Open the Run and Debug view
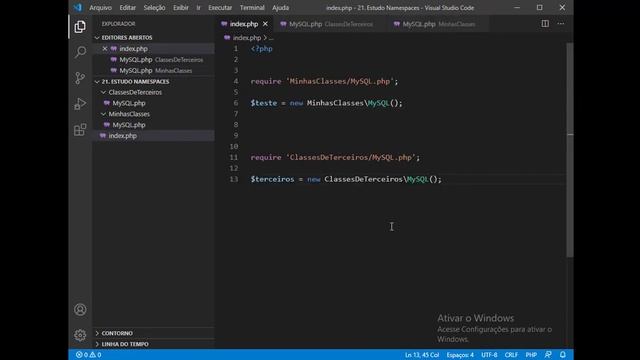Screen dimensions: 640x360 pyautogui.click(x=80, y=104)
